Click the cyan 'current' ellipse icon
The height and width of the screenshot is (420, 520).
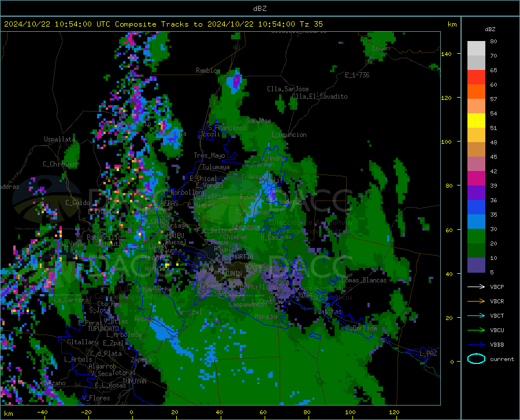pos(476,359)
